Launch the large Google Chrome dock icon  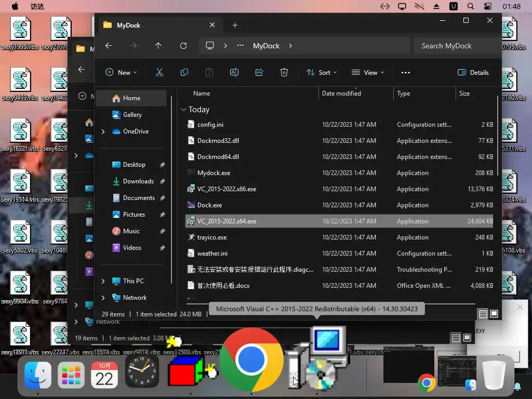click(251, 360)
